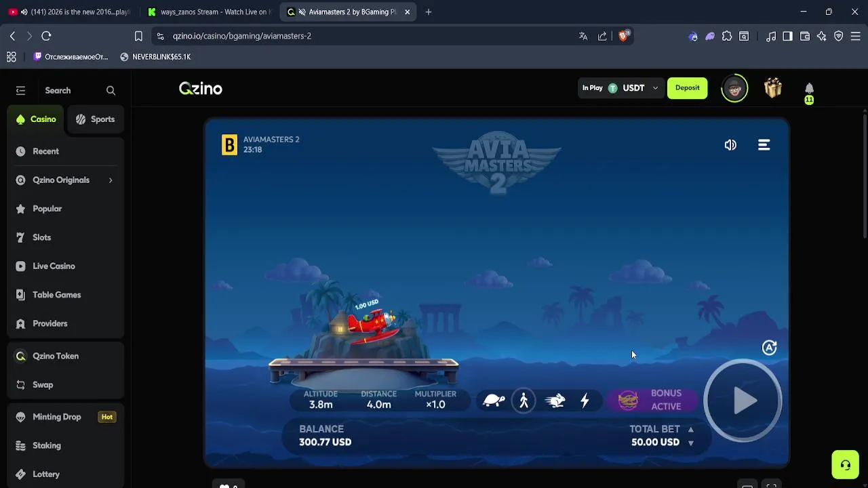This screenshot has height=488, width=868.
Task: Open the Providers section
Action: coord(66,323)
